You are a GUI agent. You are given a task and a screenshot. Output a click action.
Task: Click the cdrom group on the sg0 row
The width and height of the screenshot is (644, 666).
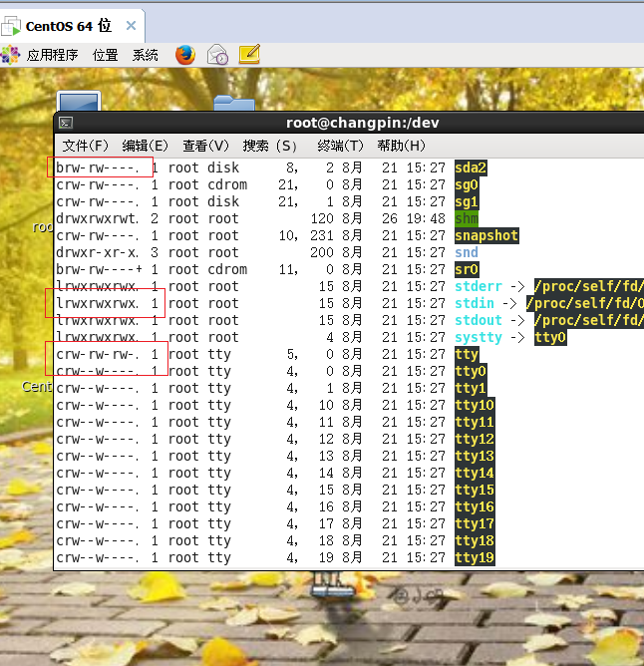pos(227,184)
